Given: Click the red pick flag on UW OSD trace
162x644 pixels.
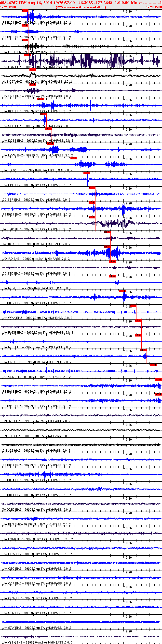Looking at the screenshot, I should (43, 114).
